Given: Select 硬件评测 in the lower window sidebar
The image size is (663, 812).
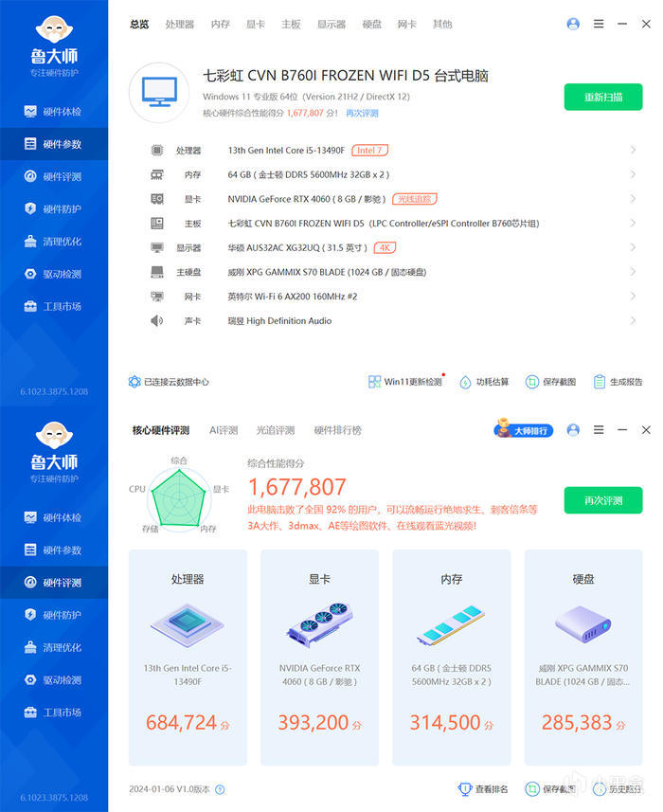Looking at the screenshot, I should [53, 583].
